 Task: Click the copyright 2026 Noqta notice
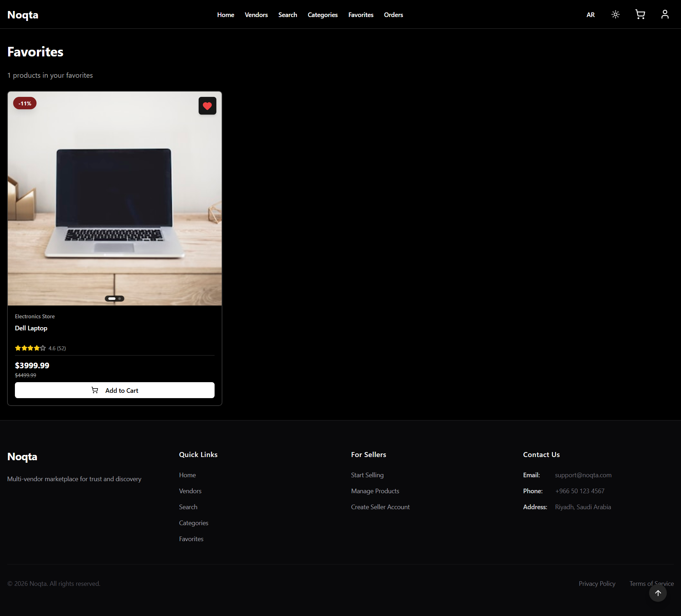coord(54,584)
